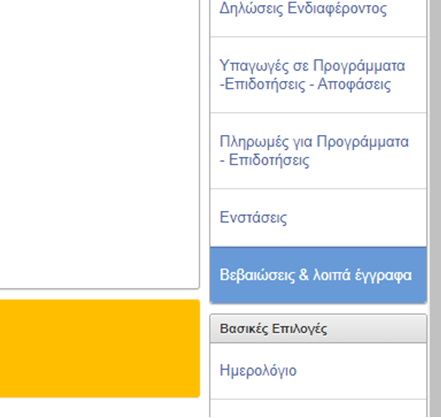This screenshot has width=441, height=418.
Task: Click the word Ενδιαφέροντος in the top item
Action: [337, 8]
